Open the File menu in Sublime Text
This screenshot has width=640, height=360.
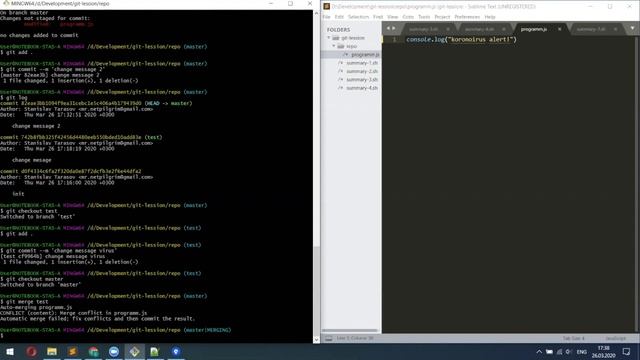(x=327, y=17)
